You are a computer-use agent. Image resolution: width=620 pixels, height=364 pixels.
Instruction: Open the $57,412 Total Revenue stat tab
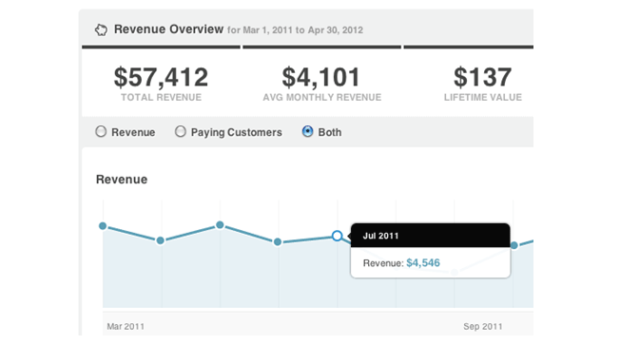(161, 81)
